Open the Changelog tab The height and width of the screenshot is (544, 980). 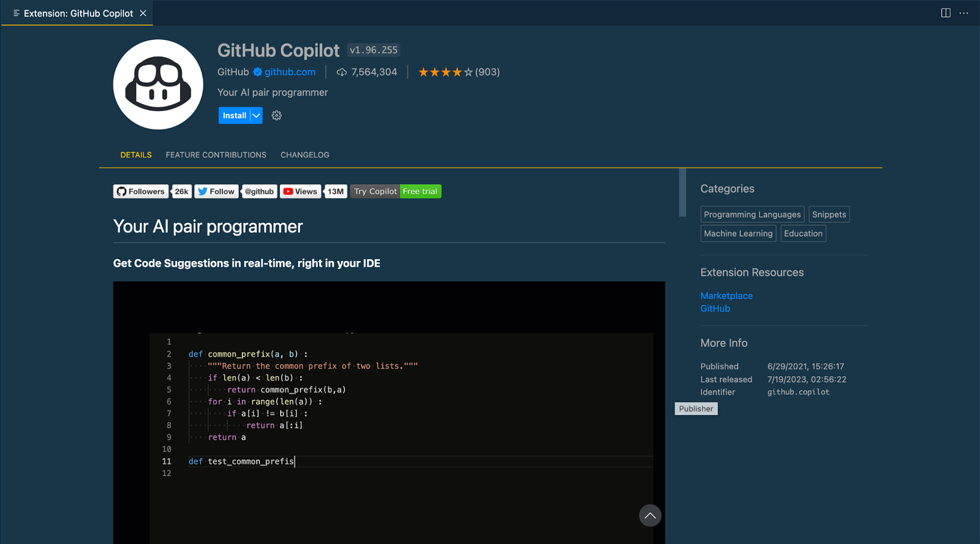[x=304, y=155]
